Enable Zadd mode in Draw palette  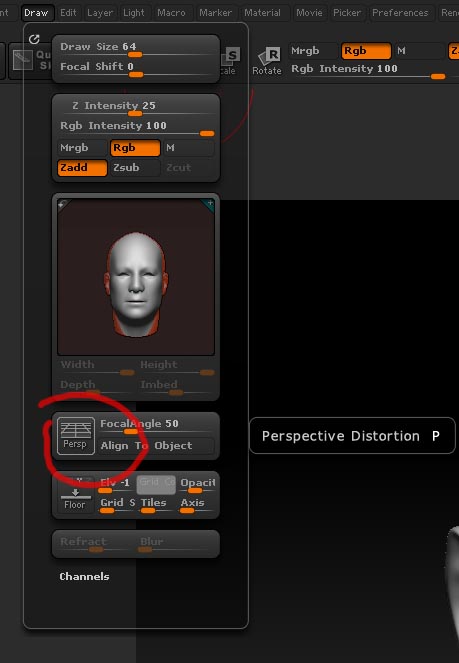click(82, 167)
